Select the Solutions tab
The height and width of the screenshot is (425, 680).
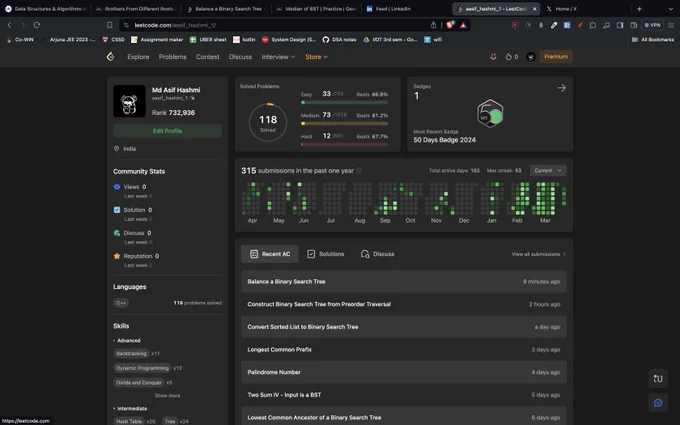click(326, 254)
